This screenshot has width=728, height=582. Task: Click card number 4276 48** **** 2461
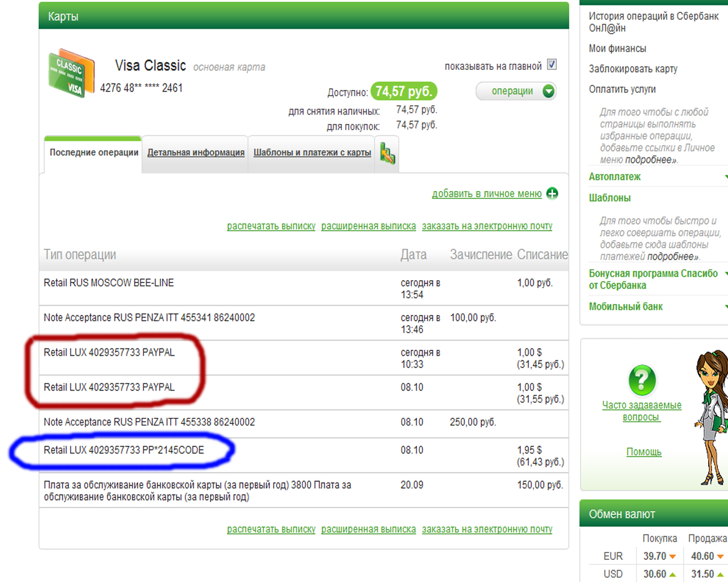point(141,88)
